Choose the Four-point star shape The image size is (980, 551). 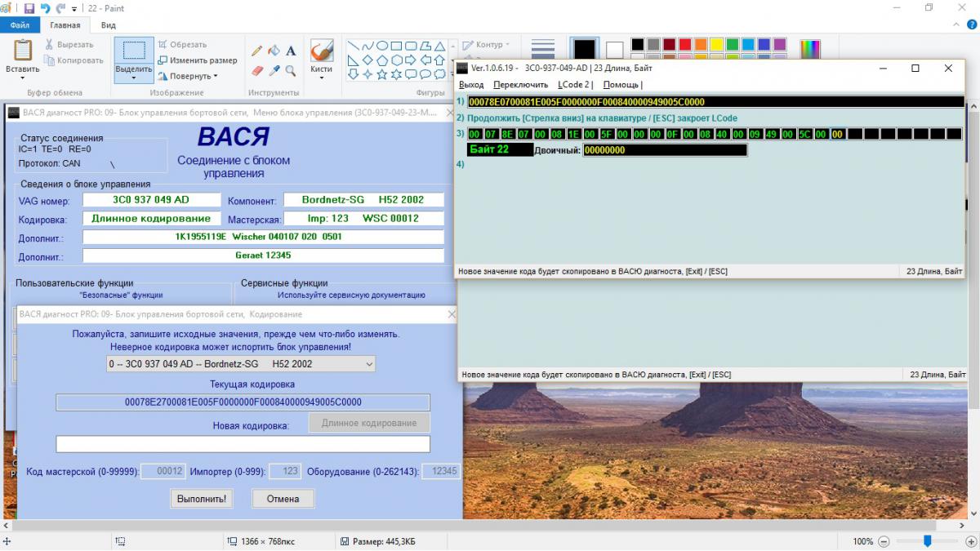pos(368,74)
